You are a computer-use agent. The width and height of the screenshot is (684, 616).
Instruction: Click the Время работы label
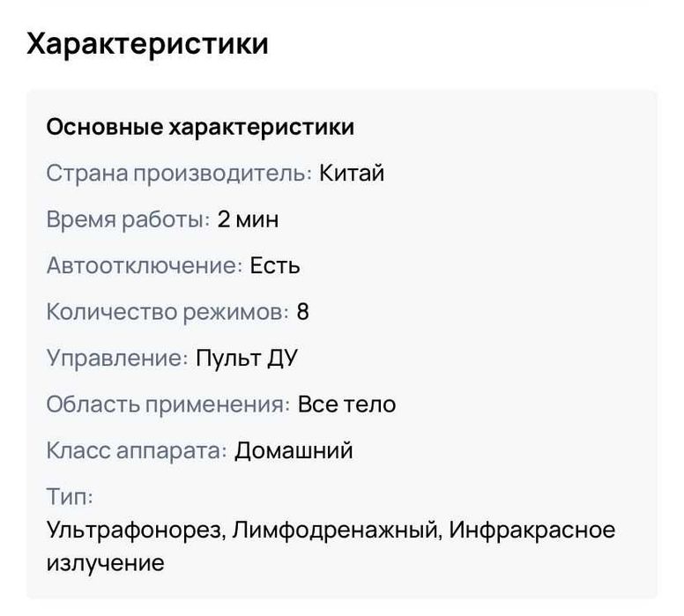pyautogui.click(x=128, y=219)
